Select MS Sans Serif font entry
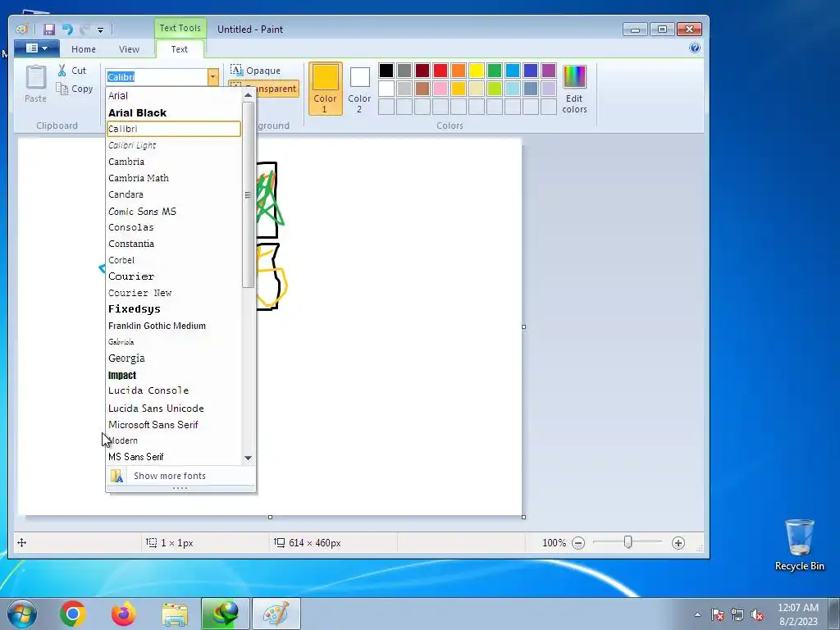The image size is (840, 630). [x=174, y=457]
